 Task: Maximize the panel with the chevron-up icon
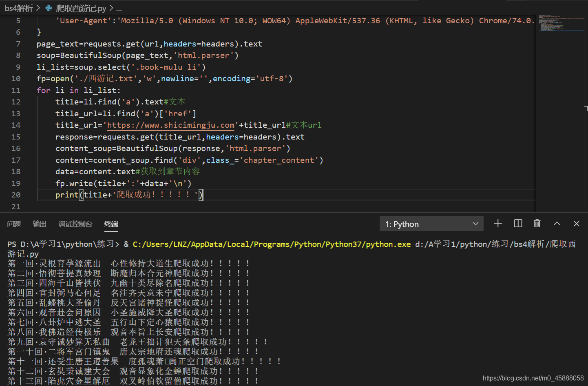point(557,224)
